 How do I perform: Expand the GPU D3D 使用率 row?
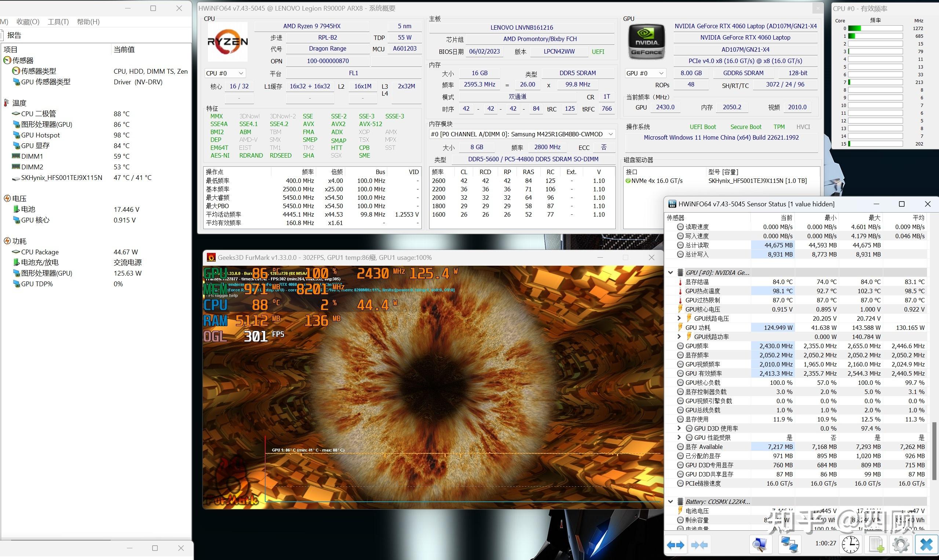click(x=679, y=428)
